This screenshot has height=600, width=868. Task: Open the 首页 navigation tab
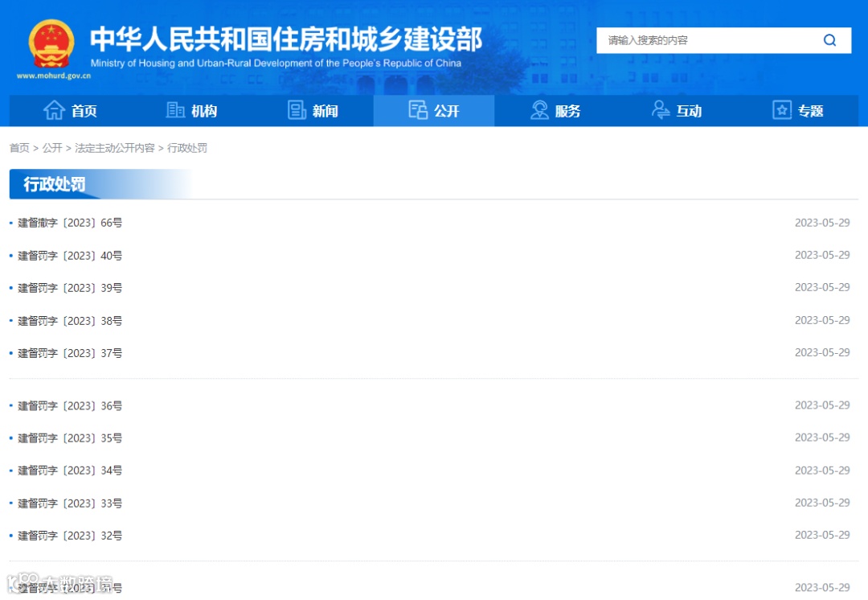pyautogui.click(x=70, y=111)
